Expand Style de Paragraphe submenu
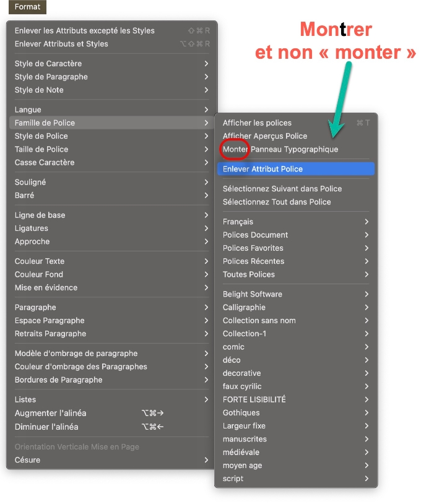This screenshot has height=504, width=421. 112,77
